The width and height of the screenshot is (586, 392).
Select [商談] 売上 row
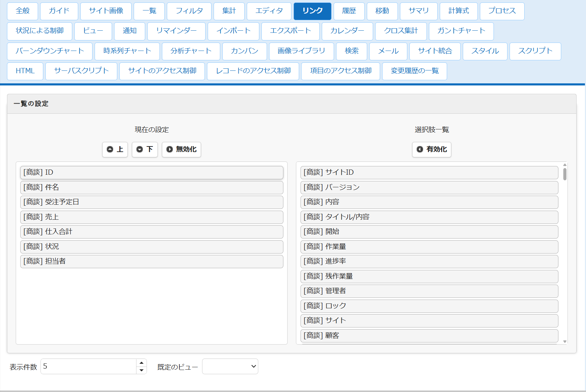coord(152,217)
